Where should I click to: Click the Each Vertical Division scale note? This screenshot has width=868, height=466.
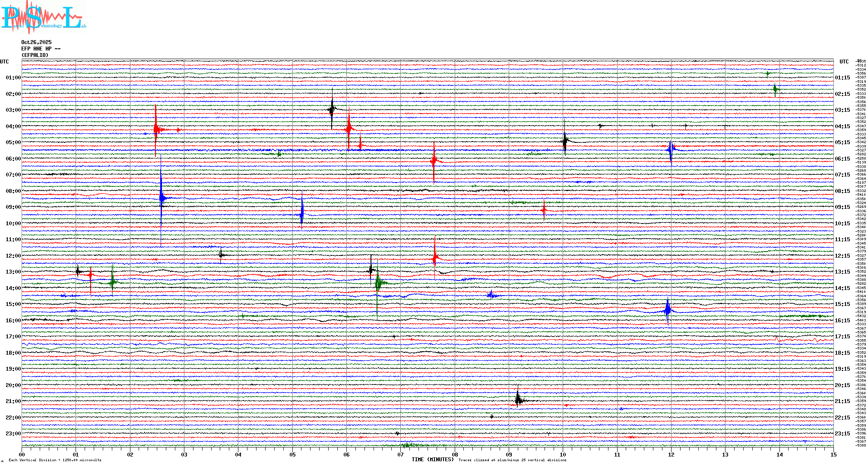(x=55, y=460)
